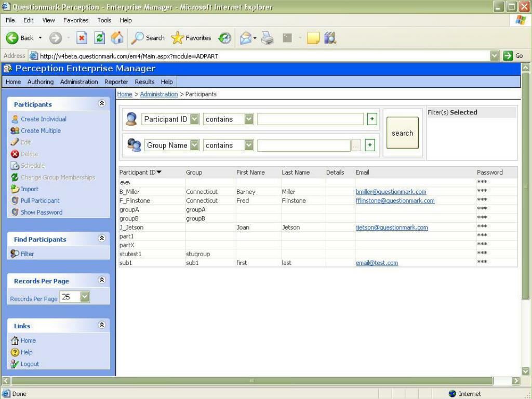Open the browser View menu

pos(48,20)
